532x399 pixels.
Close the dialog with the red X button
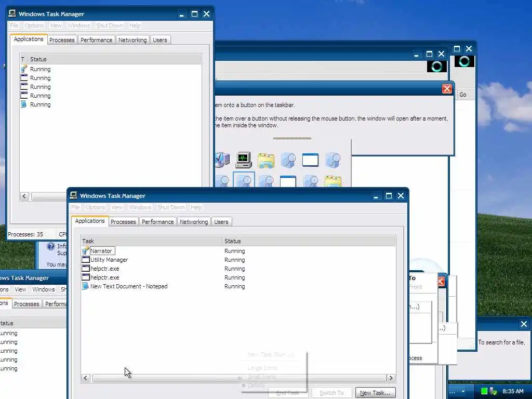[447, 88]
